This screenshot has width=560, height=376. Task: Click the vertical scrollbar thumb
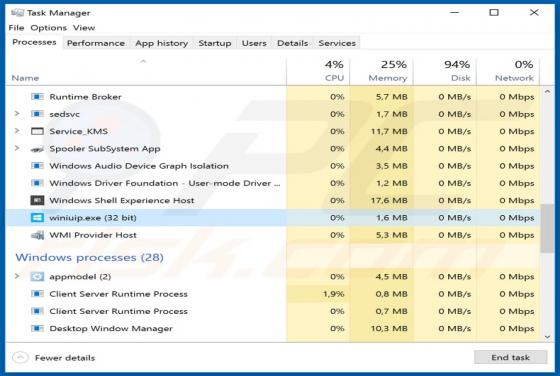(547, 229)
